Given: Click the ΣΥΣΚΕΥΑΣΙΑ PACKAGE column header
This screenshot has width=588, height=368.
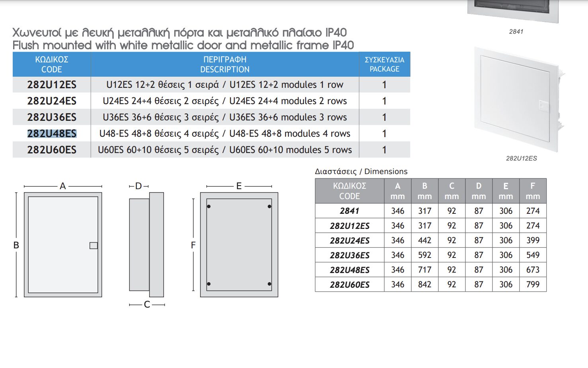Looking at the screenshot, I should [384, 64].
